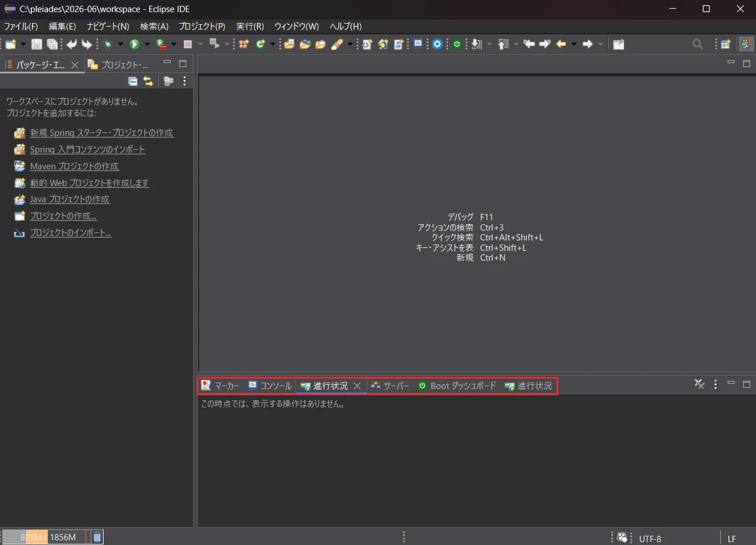The width and height of the screenshot is (756, 545).
Task: Click the Save icon in toolbar
Action: 36,45
